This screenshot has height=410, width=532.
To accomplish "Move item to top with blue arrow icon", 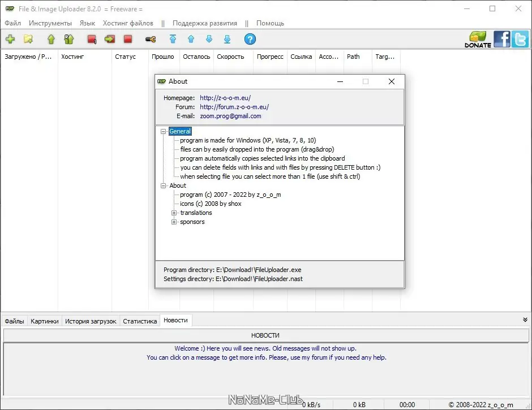I will coord(173,39).
